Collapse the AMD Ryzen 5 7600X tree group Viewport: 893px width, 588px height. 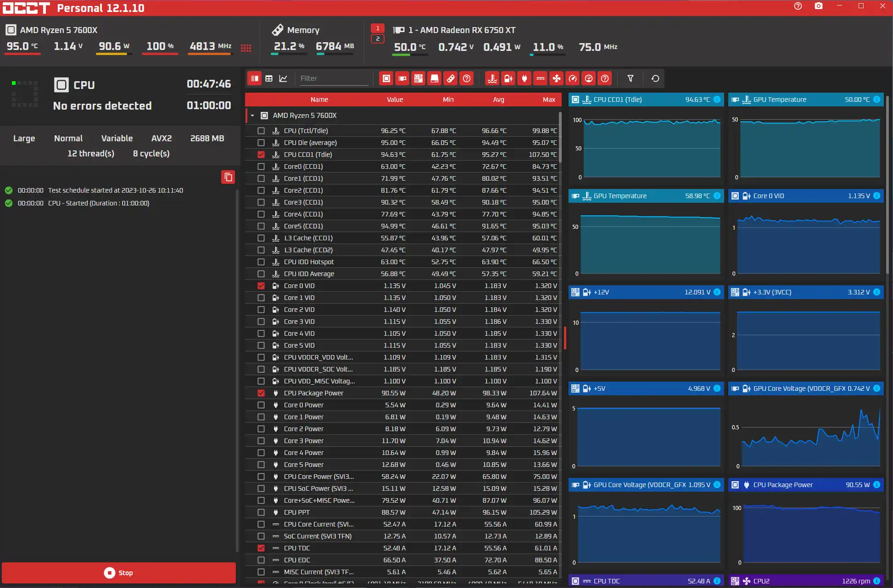click(252, 116)
